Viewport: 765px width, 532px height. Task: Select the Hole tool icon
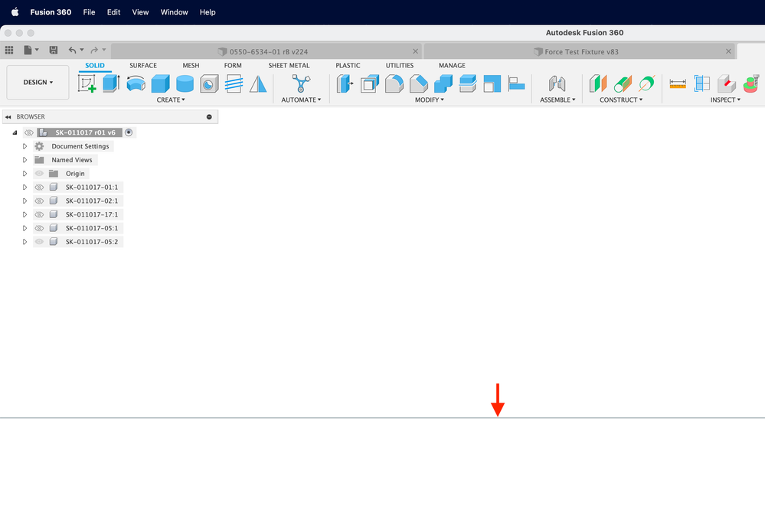pyautogui.click(x=209, y=83)
